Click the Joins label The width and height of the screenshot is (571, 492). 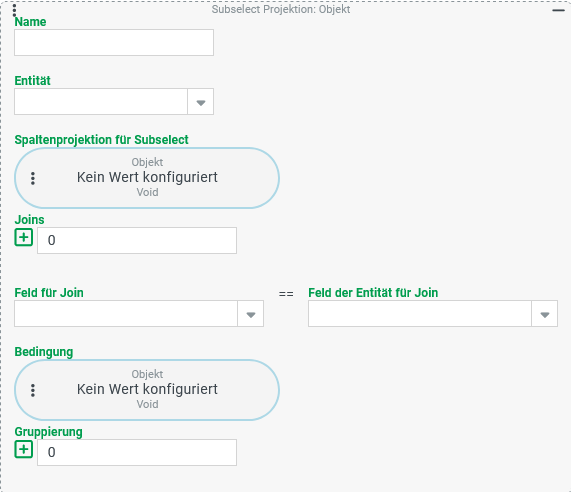pos(29,220)
